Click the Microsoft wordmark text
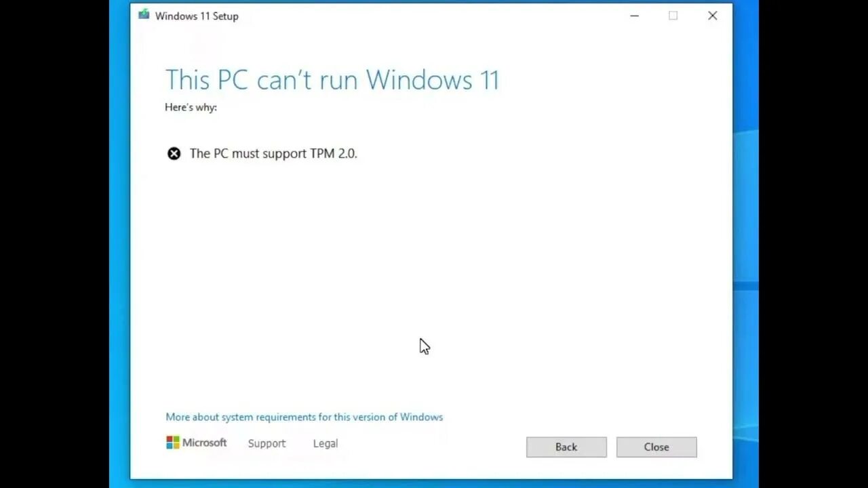Image resolution: width=868 pixels, height=488 pixels. click(204, 443)
